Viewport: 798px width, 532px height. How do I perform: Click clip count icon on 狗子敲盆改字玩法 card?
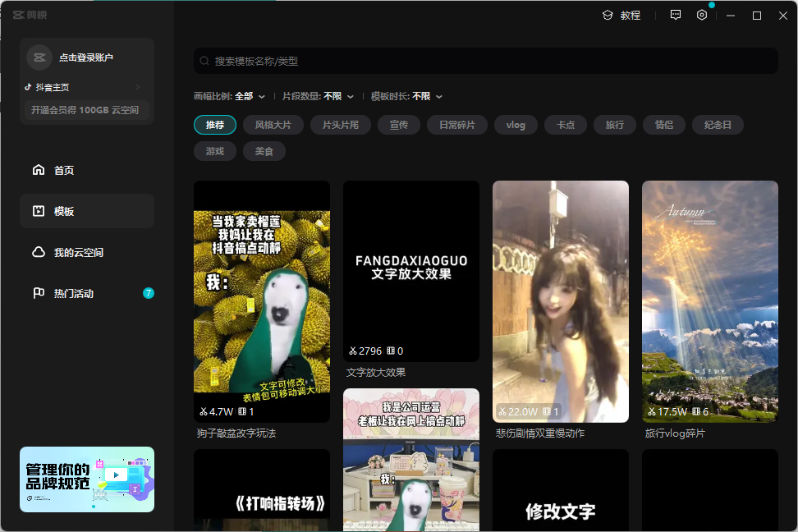(x=241, y=411)
